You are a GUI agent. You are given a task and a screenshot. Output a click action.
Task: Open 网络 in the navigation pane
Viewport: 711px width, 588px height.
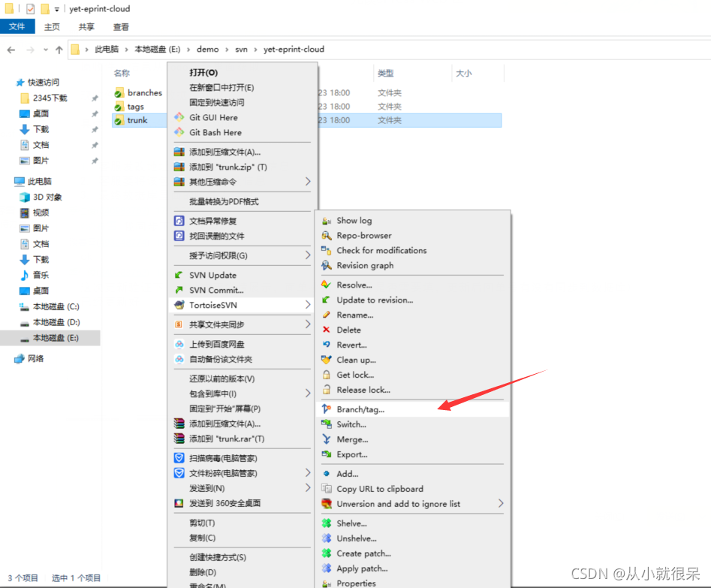(35, 358)
